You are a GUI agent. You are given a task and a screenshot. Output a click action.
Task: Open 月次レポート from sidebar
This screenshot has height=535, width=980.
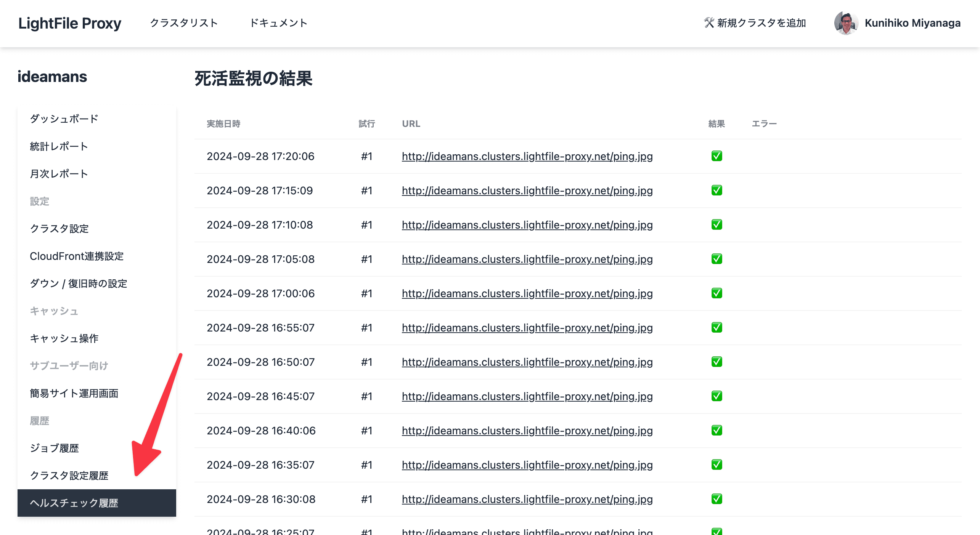59,174
